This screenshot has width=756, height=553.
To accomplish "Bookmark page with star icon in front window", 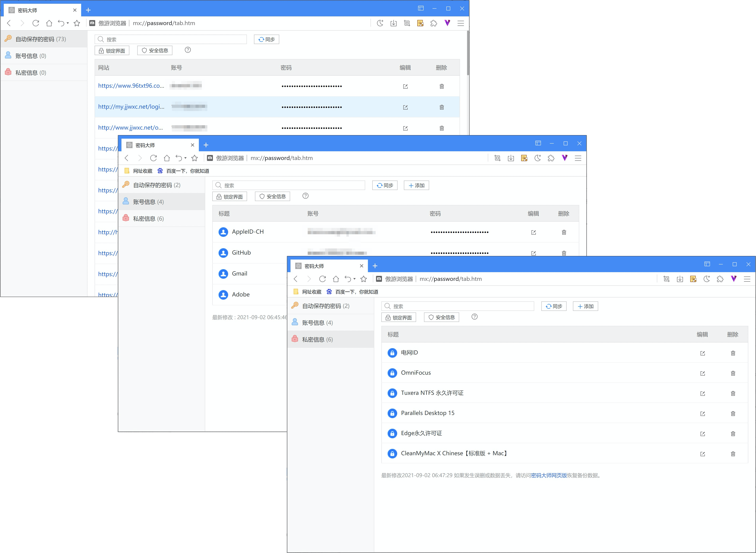I will pyautogui.click(x=363, y=279).
